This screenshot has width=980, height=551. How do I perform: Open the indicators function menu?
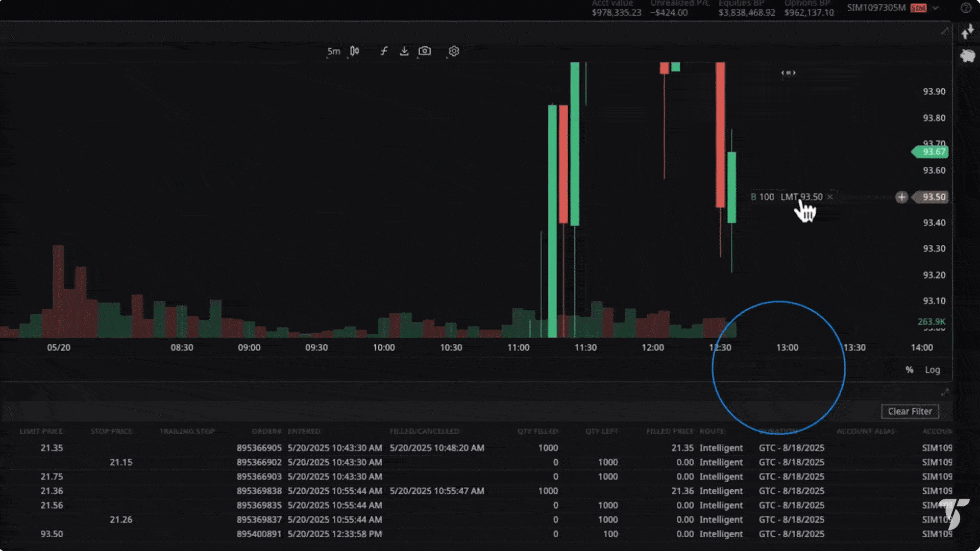[384, 51]
